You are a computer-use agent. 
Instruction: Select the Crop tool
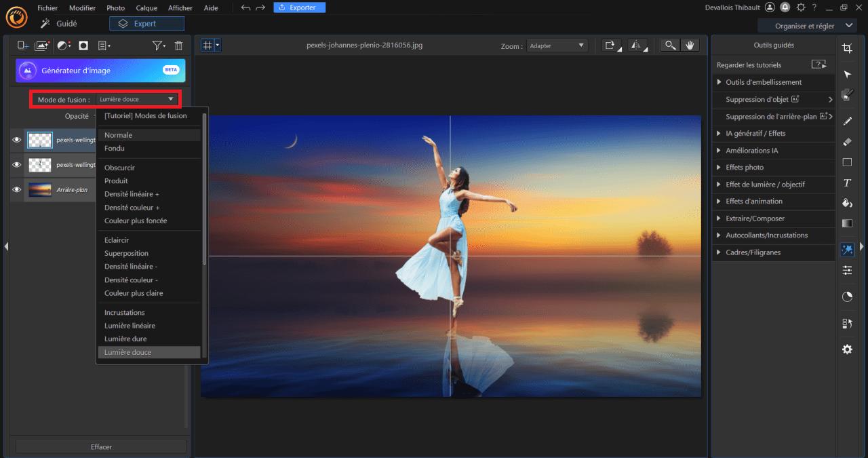tap(846, 48)
